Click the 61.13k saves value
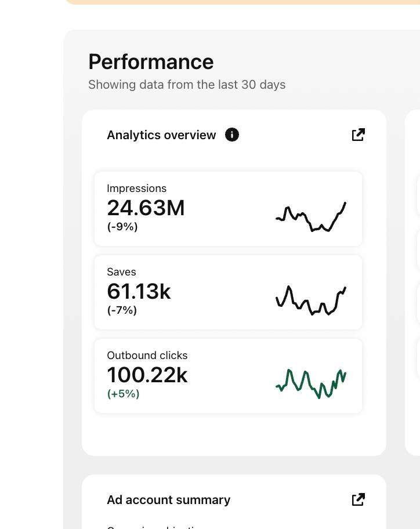 click(139, 292)
